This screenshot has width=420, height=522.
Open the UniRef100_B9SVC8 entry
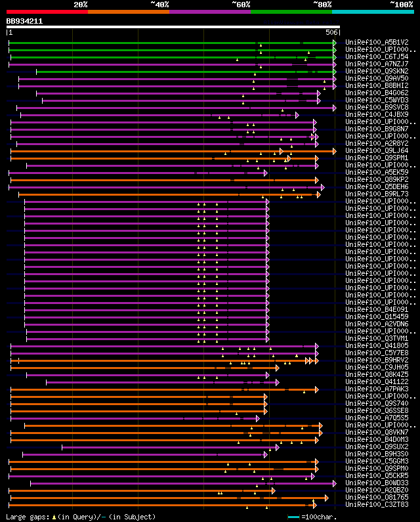tap(377, 108)
